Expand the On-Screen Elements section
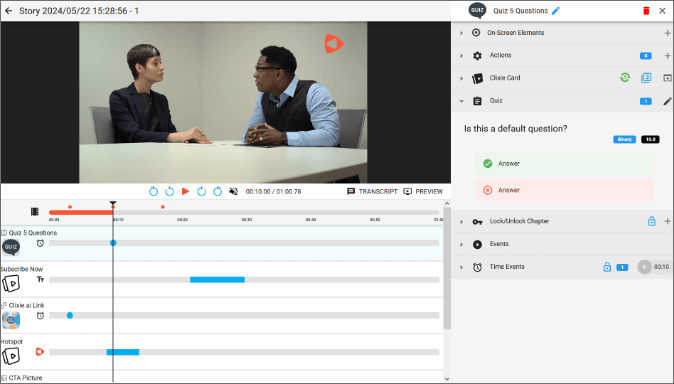The image size is (674, 384). pos(461,33)
